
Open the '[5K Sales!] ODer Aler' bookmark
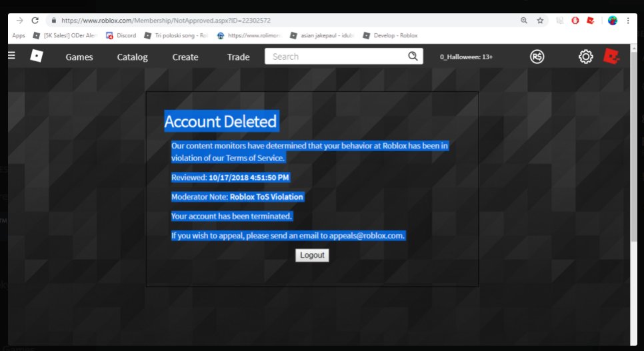click(65, 36)
